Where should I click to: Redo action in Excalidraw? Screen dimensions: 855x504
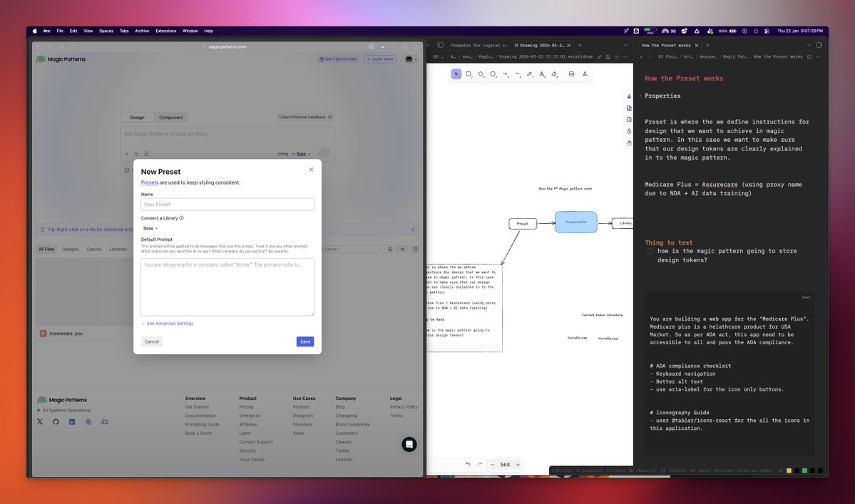480,464
